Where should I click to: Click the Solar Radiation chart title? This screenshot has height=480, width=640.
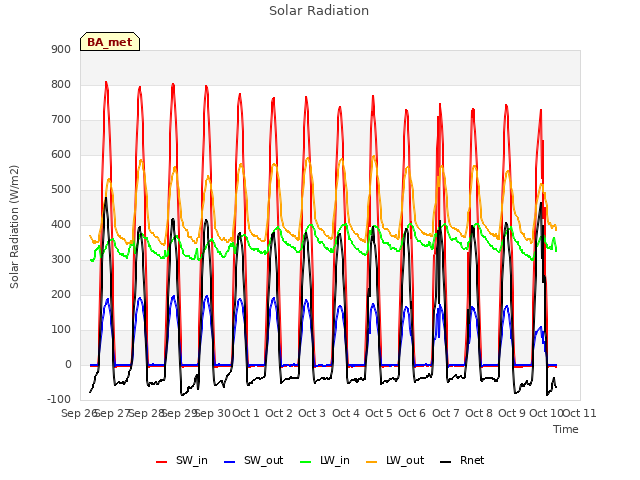[319, 11]
